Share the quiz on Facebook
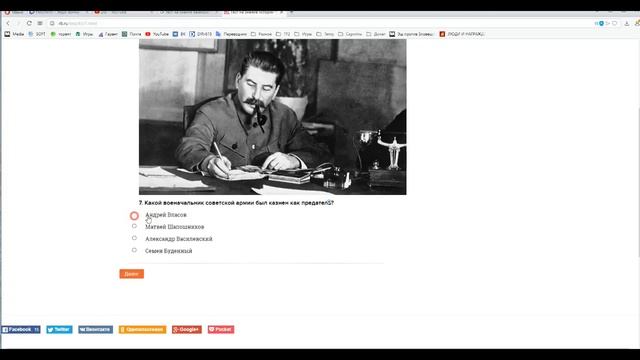 point(20,329)
